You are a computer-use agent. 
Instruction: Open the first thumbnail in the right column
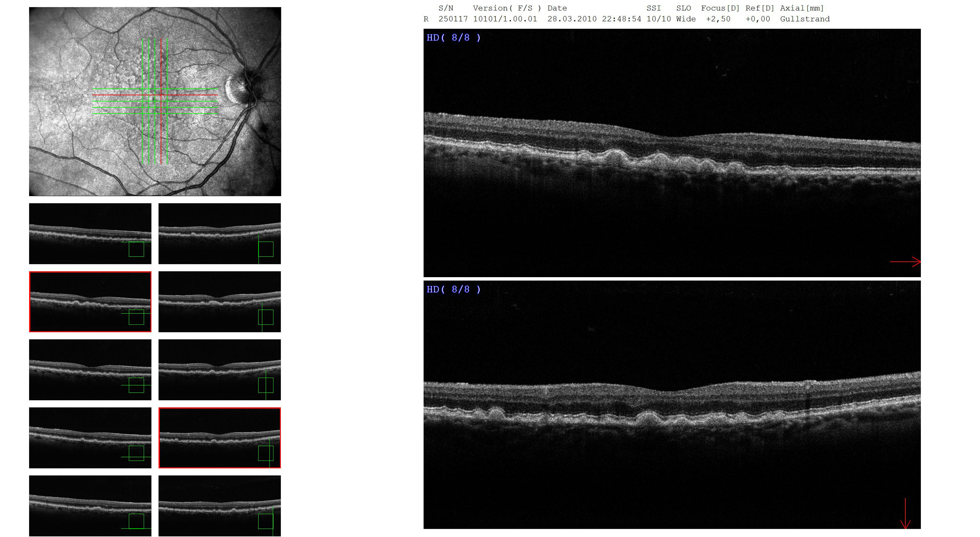tap(220, 234)
